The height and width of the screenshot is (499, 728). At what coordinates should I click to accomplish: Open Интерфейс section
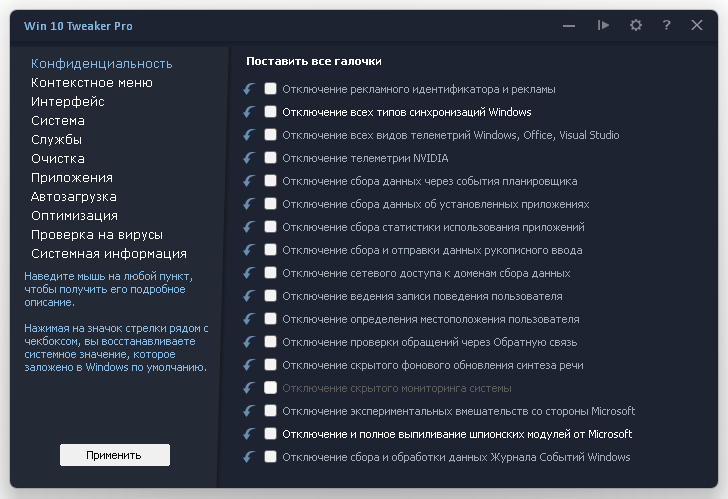[x=68, y=102]
